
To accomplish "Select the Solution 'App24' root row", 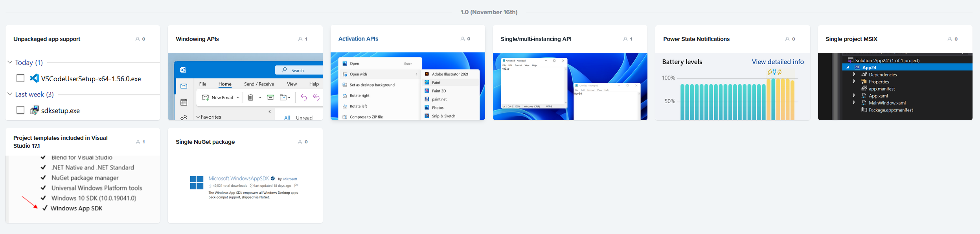I will tap(887, 60).
